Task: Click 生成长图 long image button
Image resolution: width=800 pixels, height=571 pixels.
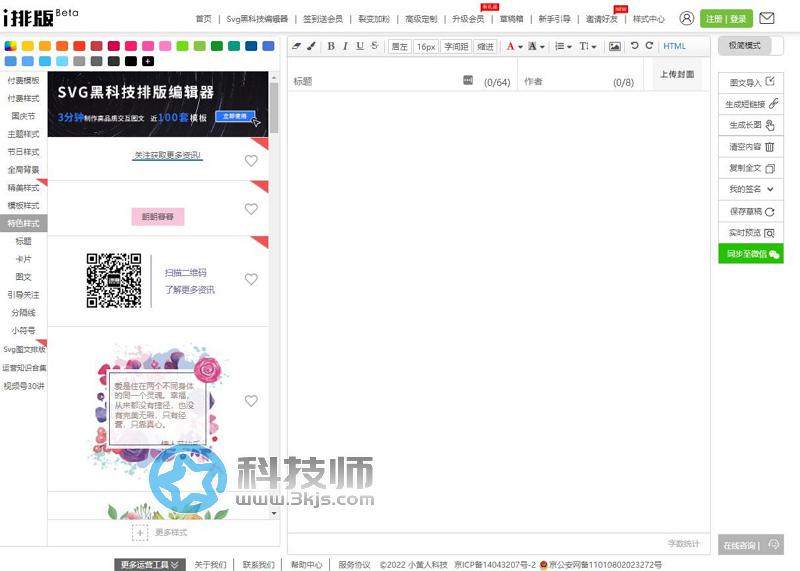Action: click(751, 125)
